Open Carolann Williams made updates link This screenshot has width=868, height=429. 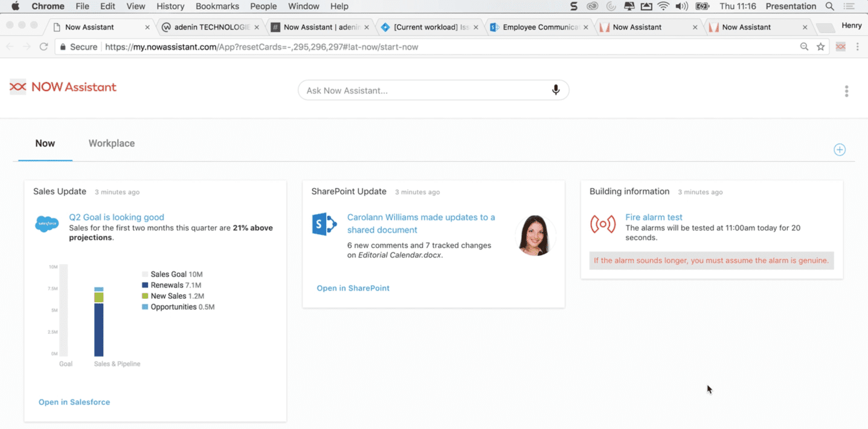click(421, 223)
